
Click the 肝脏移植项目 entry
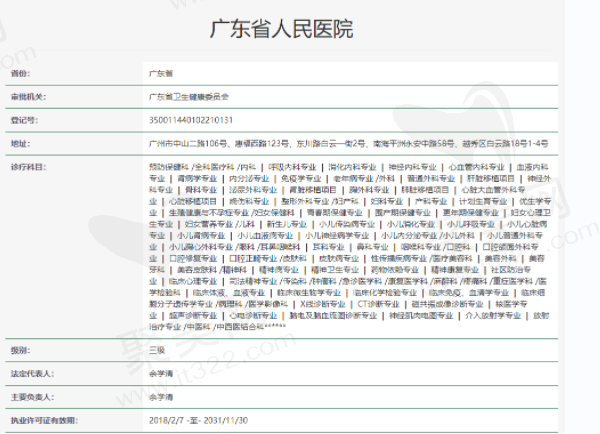491,179
